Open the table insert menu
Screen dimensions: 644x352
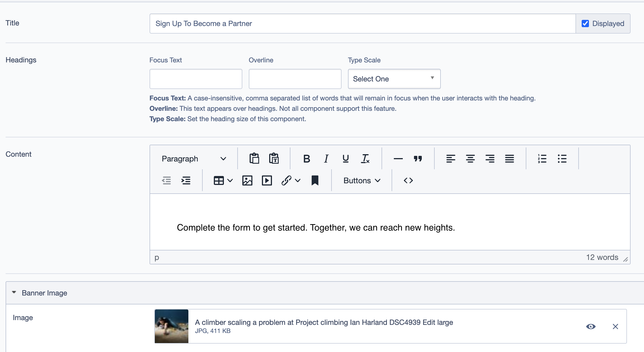[x=223, y=180]
